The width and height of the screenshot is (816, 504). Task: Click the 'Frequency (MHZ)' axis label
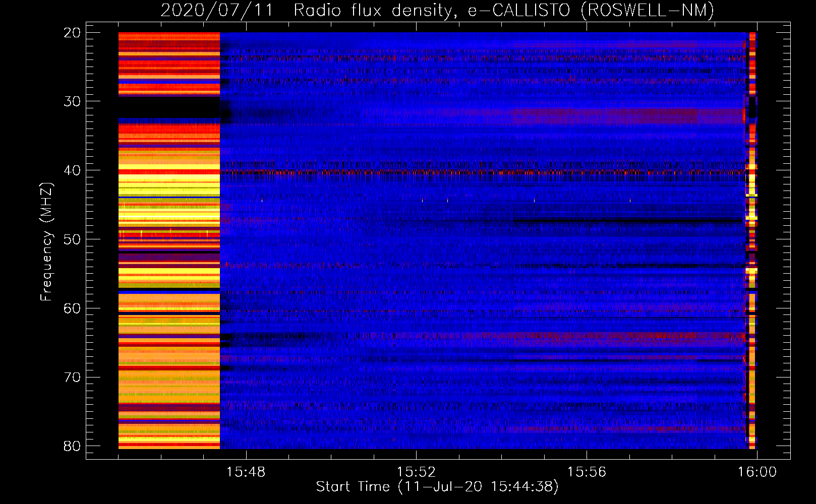pos(46,242)
